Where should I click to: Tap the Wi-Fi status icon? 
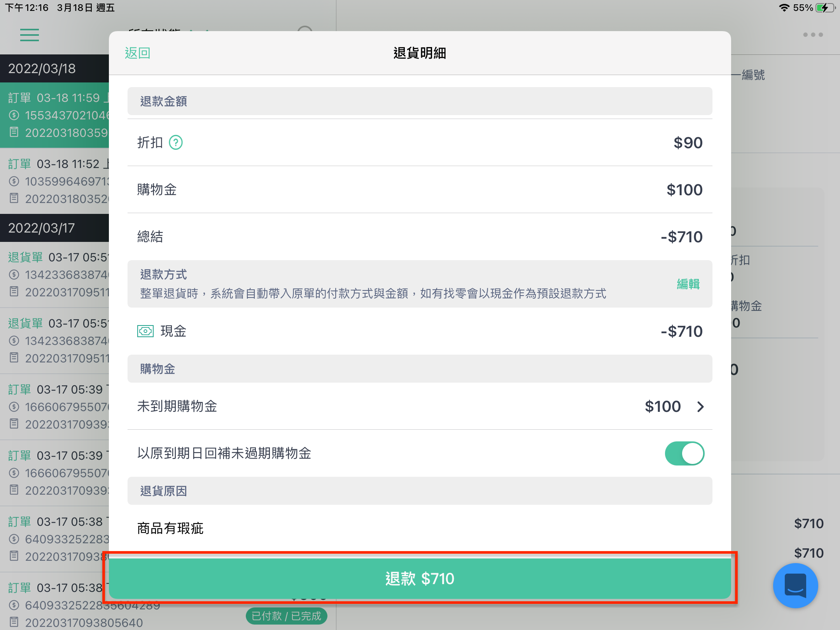784,8
